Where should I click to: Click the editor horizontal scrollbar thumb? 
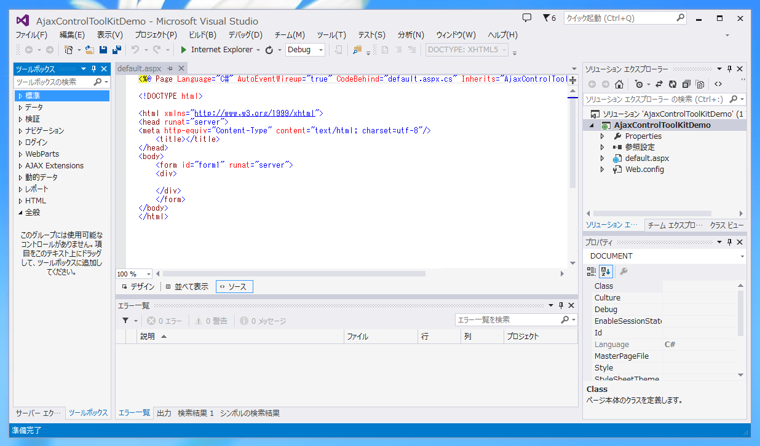pyautogui.click(x=293, y=274)
